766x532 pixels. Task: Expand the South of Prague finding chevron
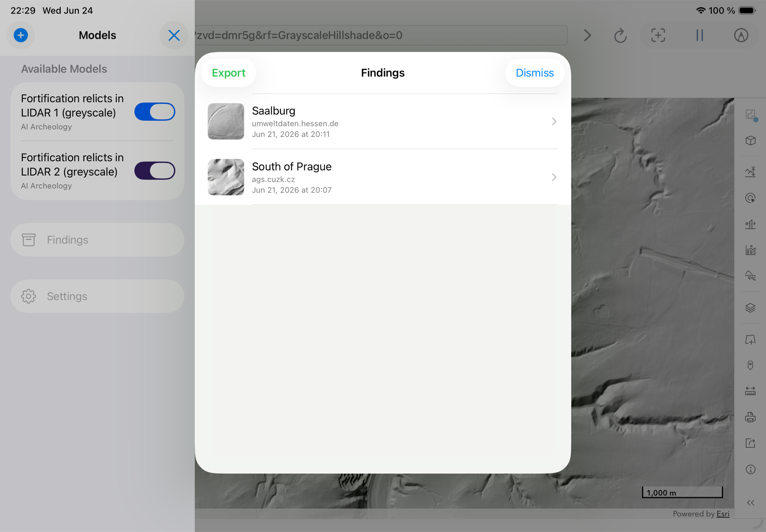[554, 177]
